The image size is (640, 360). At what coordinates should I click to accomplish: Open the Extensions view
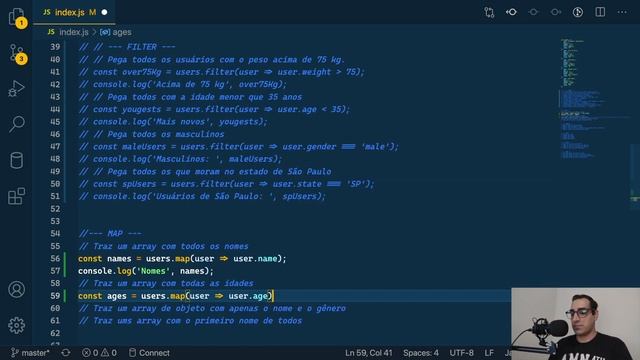click(17, 196)
